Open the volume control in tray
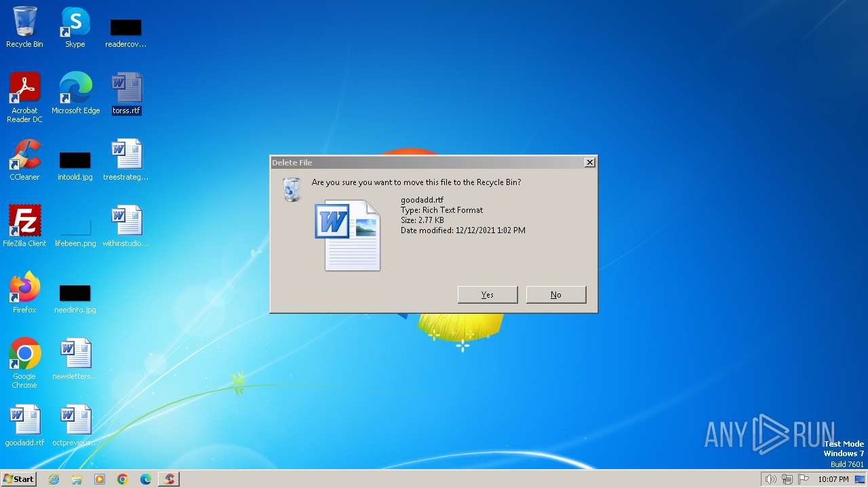The height and width of the screenshot is (488, 868). click(x=770, y=479)
